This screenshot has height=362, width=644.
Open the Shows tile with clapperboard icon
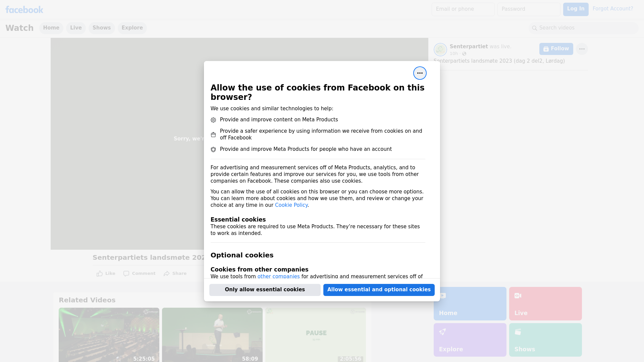(545, 340)
